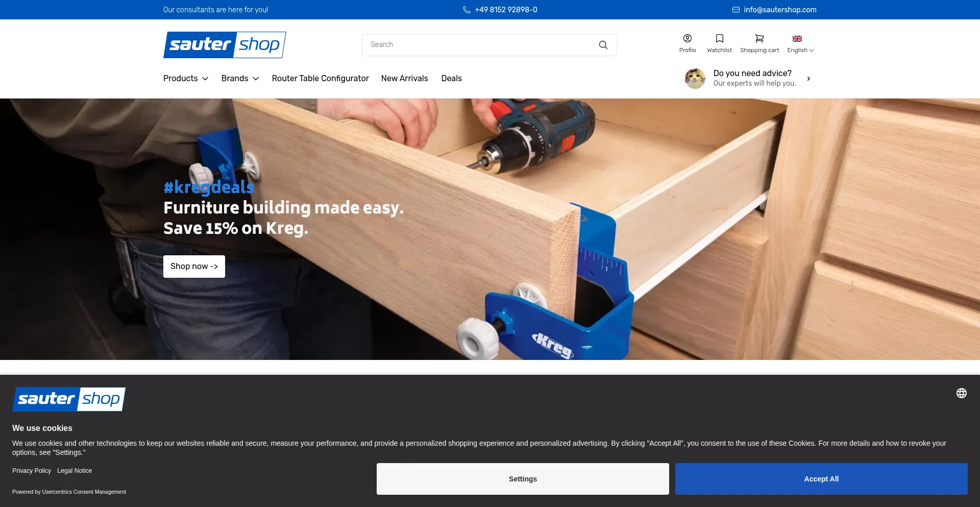Open the Watchlist bookmark icon
This screenshot has height=507, width=980.
pos(719,39)
